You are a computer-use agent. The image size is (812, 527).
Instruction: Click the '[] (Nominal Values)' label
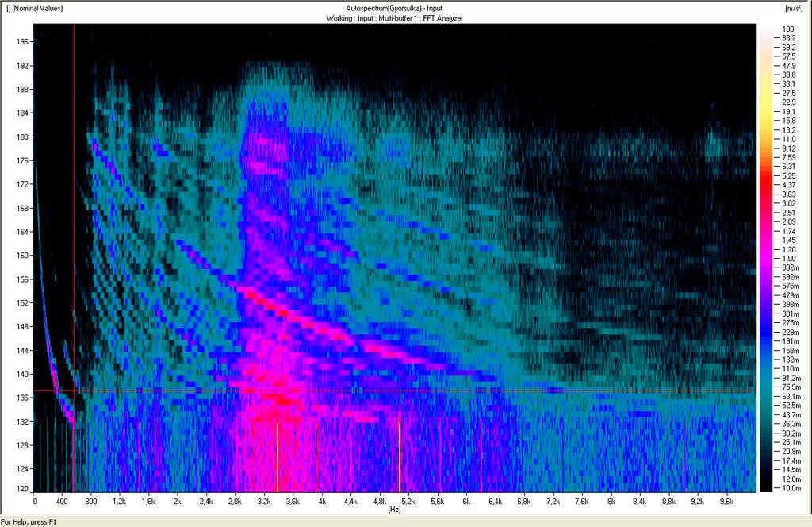pos(34,8)
